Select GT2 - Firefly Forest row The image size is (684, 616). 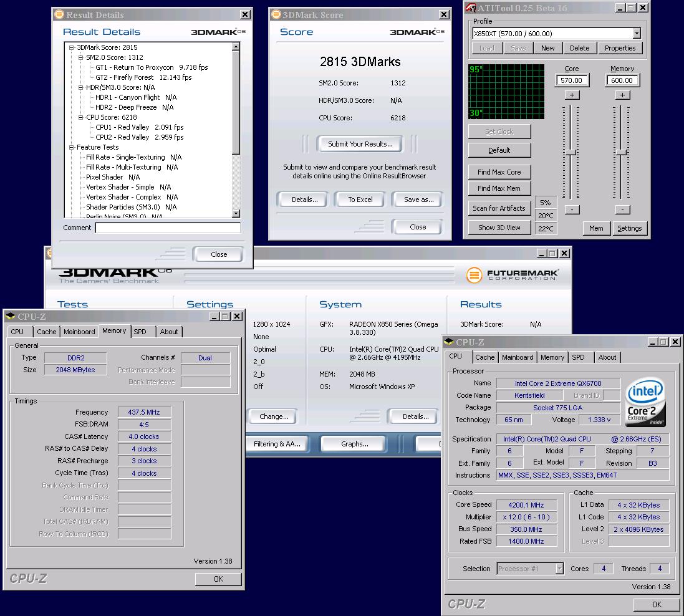(143, 77)
